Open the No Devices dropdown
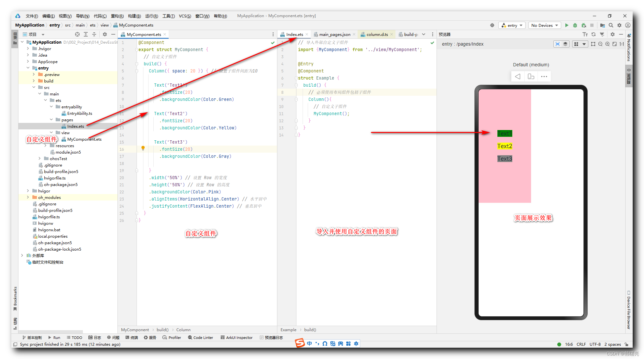644x359 pixels. [x=544, y=25]
